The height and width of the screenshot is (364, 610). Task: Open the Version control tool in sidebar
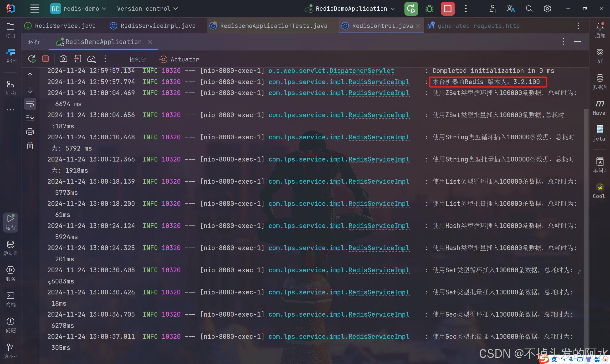[10, 351]
